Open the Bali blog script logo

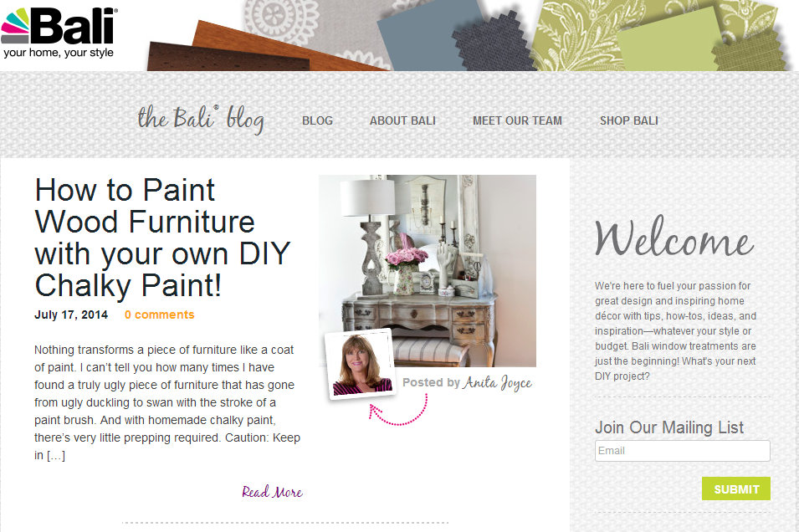[x=201, y=120]
